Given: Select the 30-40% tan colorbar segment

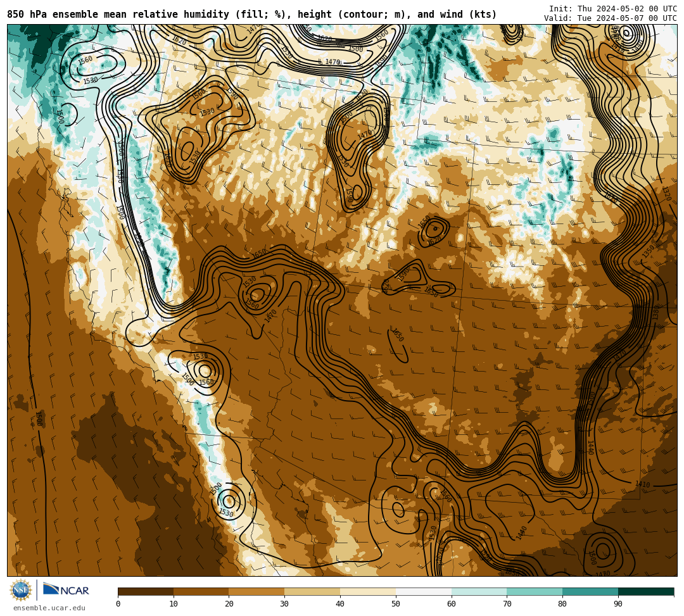Looking at the screenshot, I should (312, 591).
